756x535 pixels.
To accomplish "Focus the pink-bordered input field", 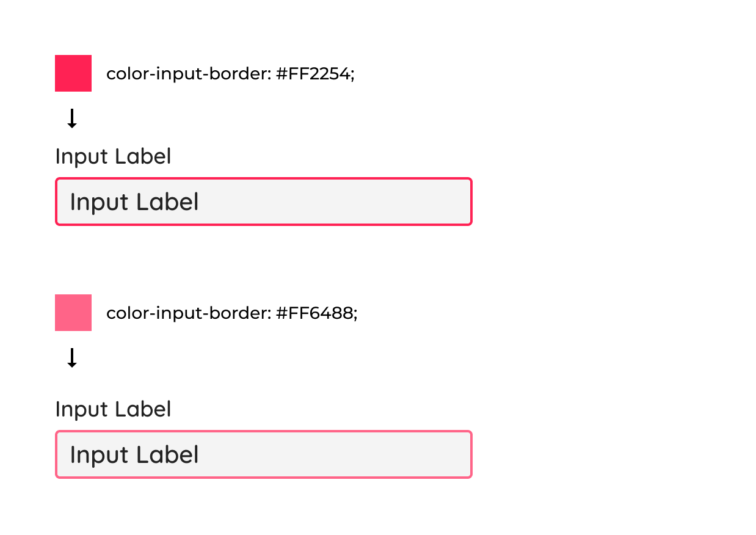I will [264, 454].
